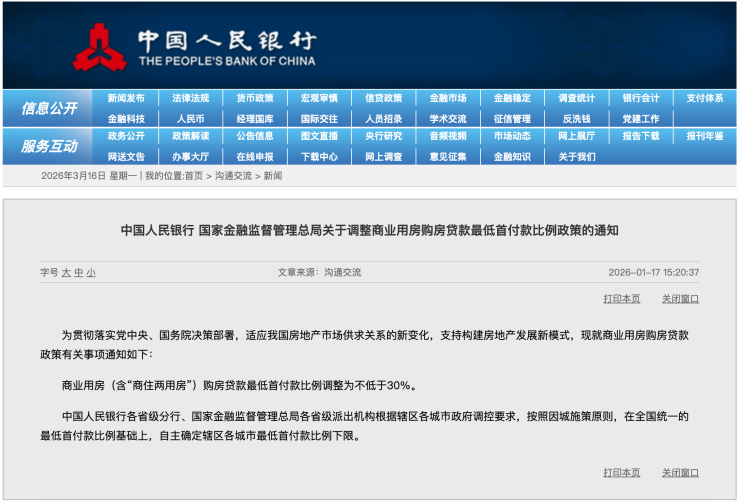Image resolution: width=740 pixels, height=504 pixels.
Task: Open 政策解读 under 服务互动
Action: click(x=190, y=136)
